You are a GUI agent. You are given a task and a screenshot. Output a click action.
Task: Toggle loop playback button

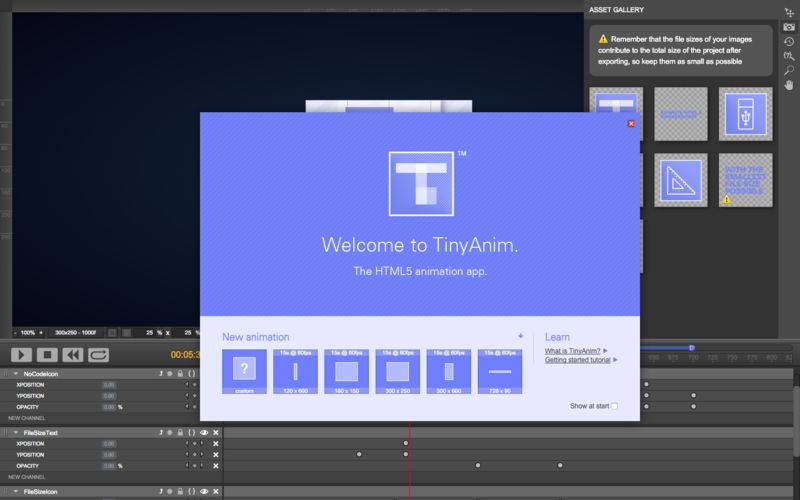tap(98, 355)
